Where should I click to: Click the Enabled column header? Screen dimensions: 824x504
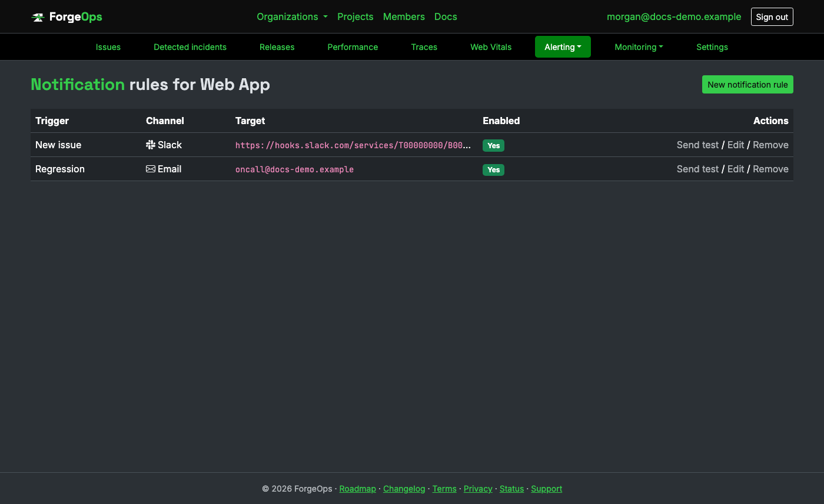click(501, 121)
